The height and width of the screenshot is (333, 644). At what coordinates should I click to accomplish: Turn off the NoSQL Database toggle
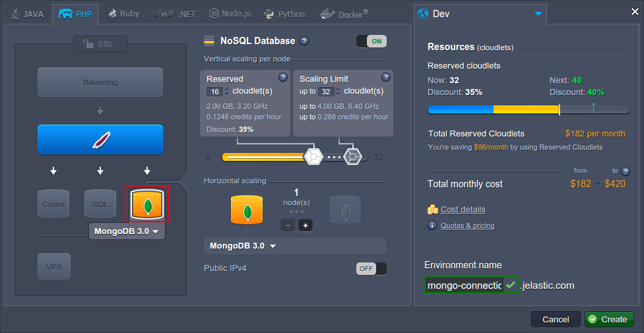(371, 41)
